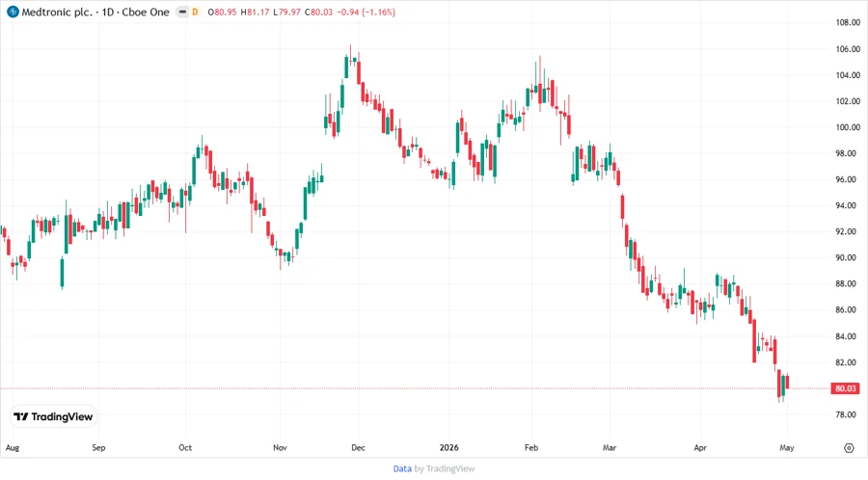Click the May label on time axis
The height and width of the screenshot is (480, 868).
[x=787, y=448]
